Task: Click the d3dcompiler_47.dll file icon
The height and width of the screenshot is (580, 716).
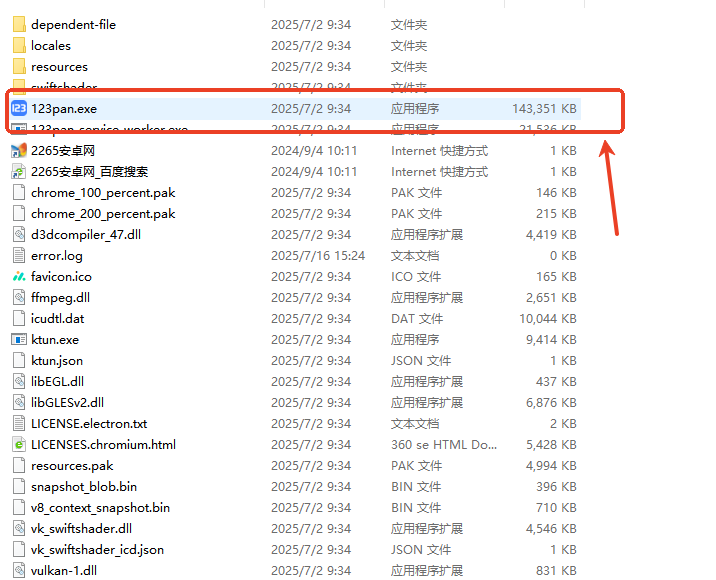Action: 19,235
